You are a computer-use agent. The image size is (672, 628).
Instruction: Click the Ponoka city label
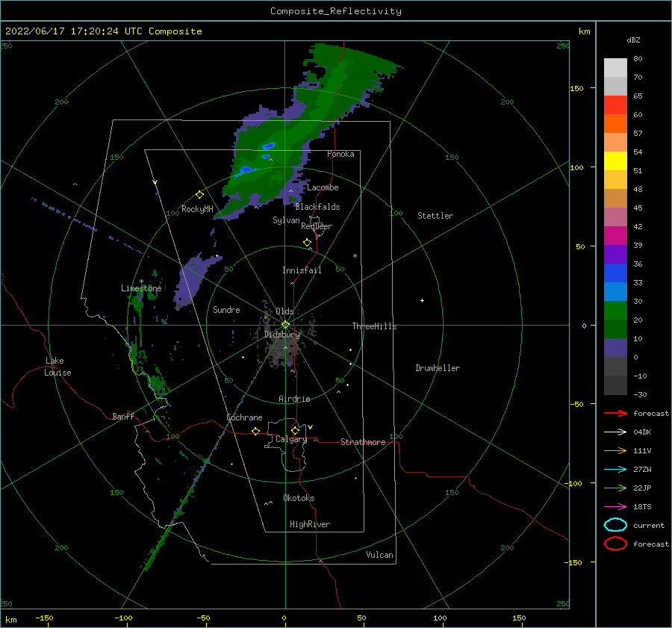coord(340,154)
